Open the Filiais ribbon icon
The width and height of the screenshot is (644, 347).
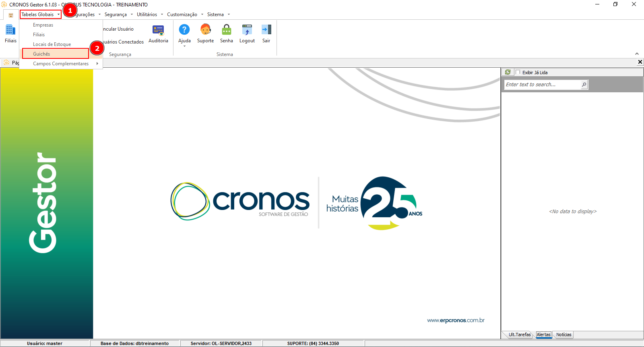[10, 33]
